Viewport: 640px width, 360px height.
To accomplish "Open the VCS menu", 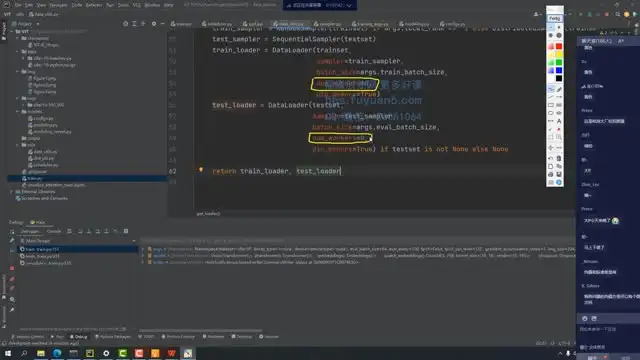I will coord(136,5).
